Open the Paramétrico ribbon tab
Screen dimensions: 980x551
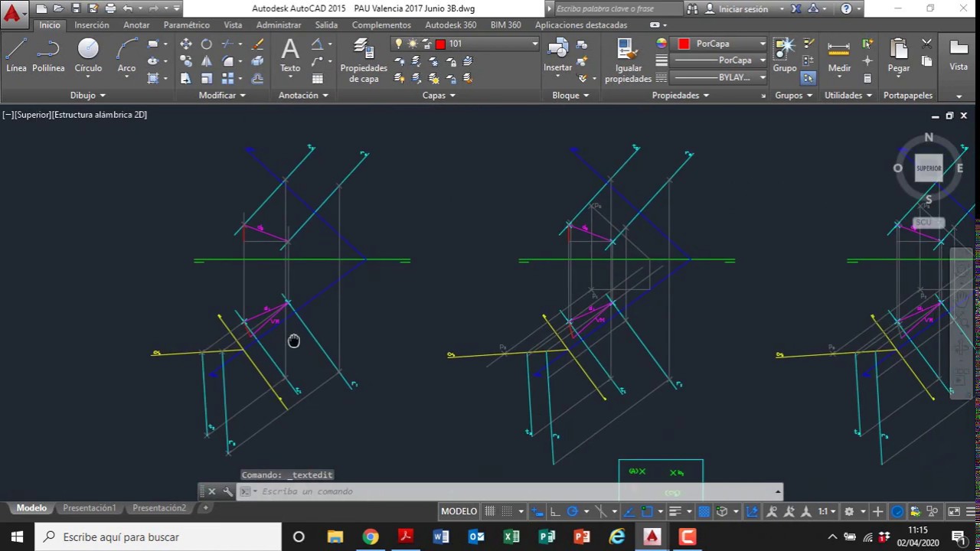[186, 25]
